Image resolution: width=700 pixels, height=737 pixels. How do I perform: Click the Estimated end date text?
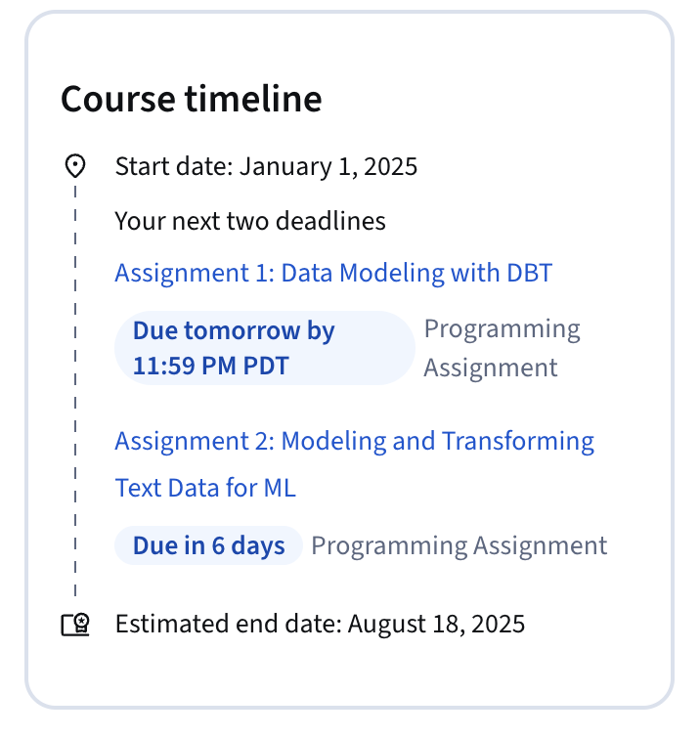pos(320,624)
